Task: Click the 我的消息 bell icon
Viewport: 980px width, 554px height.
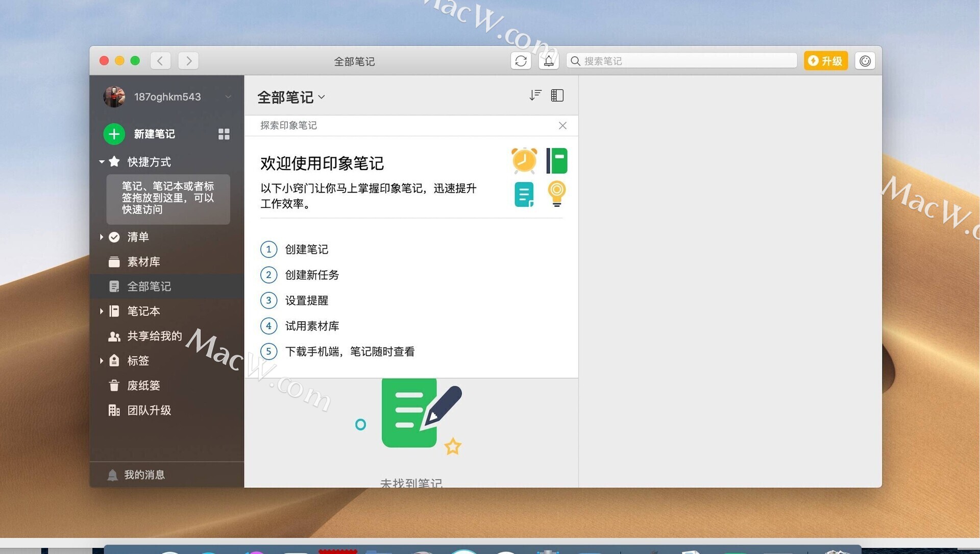Action: [112, 475]
